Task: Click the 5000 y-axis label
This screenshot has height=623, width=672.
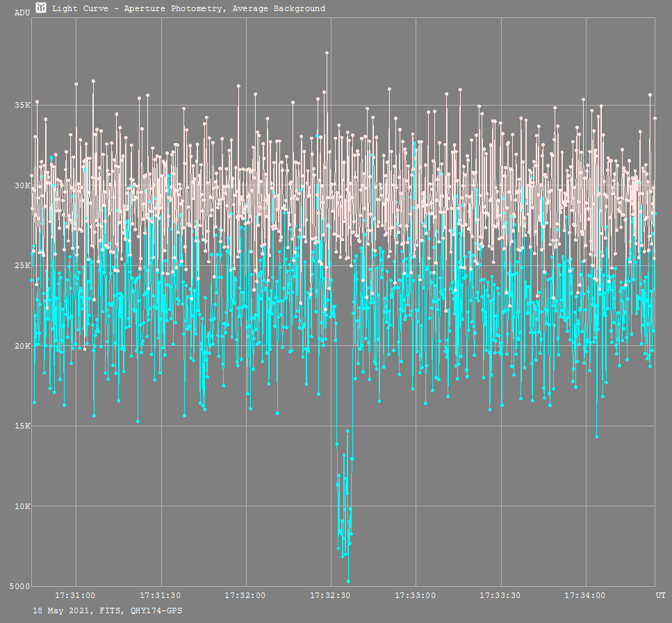Action: coord(20,587)
